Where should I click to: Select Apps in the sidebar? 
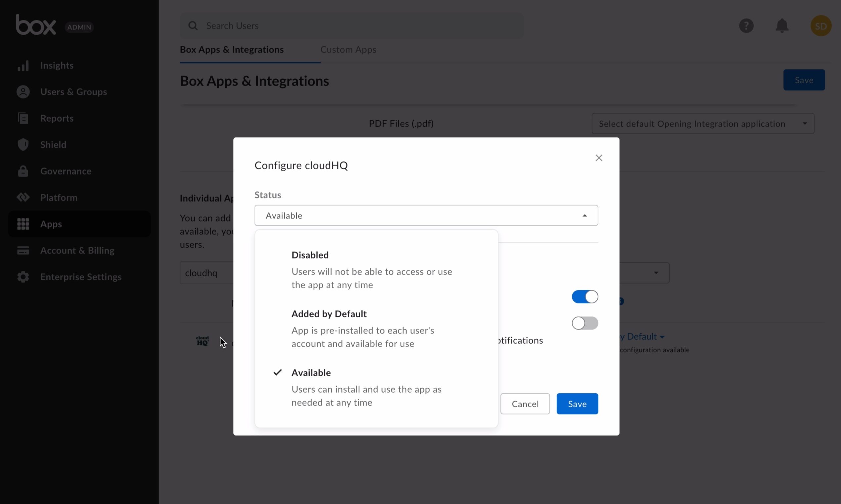click(79, 224)
